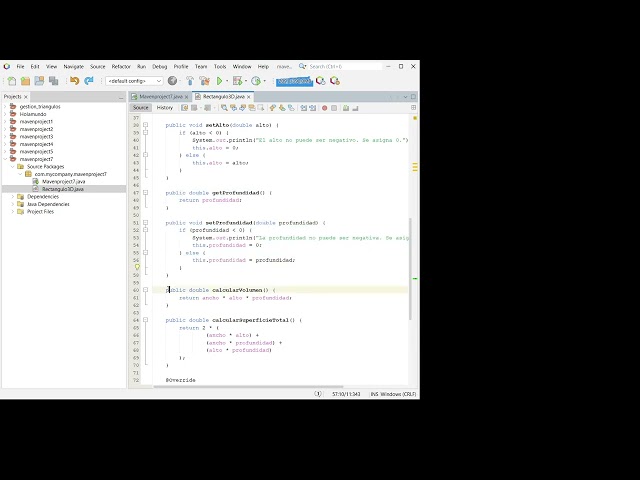
Task: Click the Build Project hammer icon
Action: point(190,81)
